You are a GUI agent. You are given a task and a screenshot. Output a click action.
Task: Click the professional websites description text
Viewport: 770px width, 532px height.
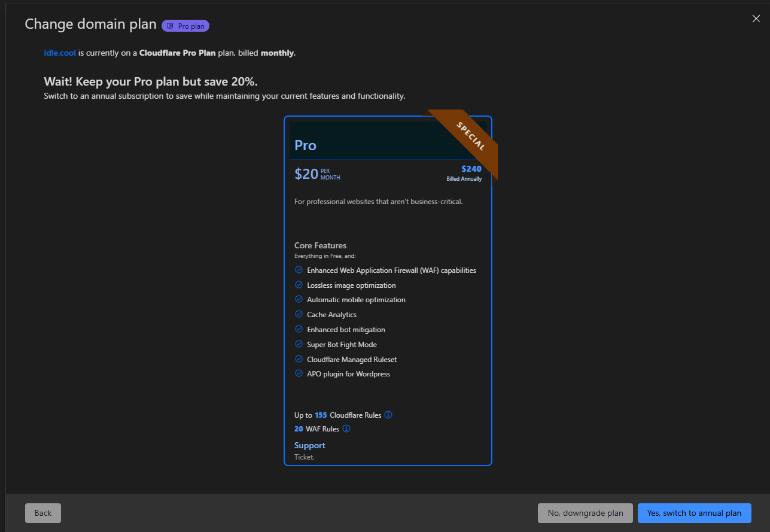click(378, 202)
